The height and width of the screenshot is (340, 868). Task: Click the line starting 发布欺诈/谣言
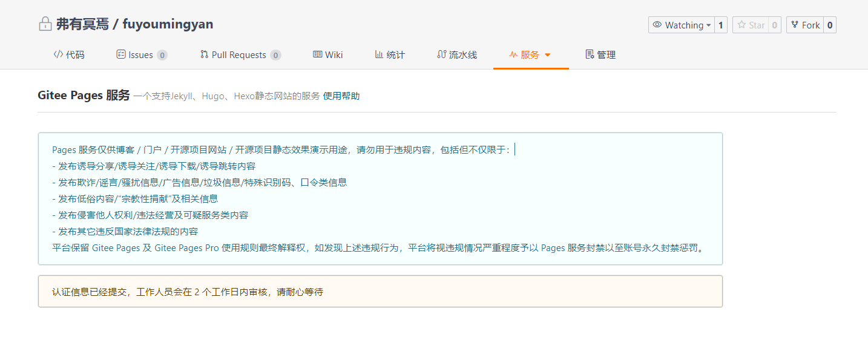click(200, 182)
